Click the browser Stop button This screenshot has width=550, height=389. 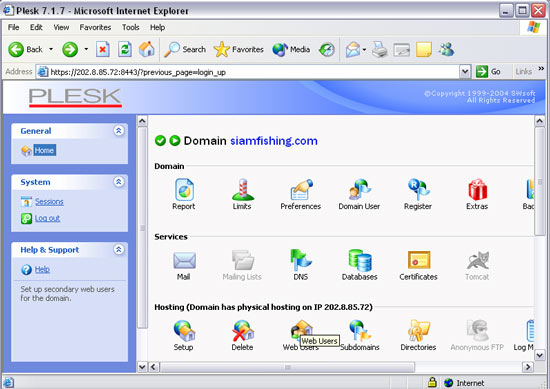pyautogui.click(x=103, y=49)
